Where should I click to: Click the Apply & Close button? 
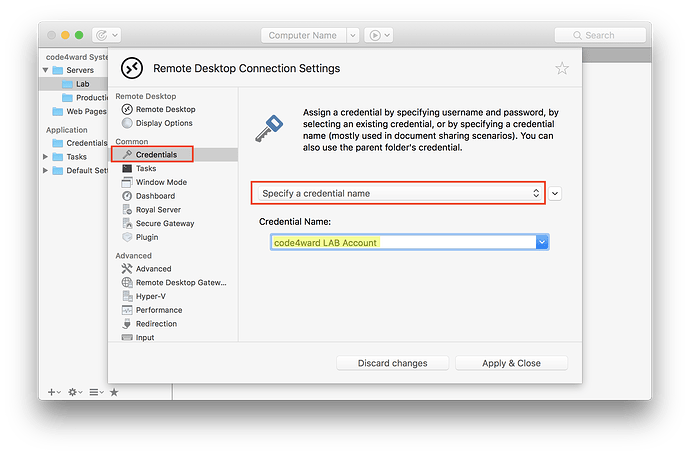point(511,363)
